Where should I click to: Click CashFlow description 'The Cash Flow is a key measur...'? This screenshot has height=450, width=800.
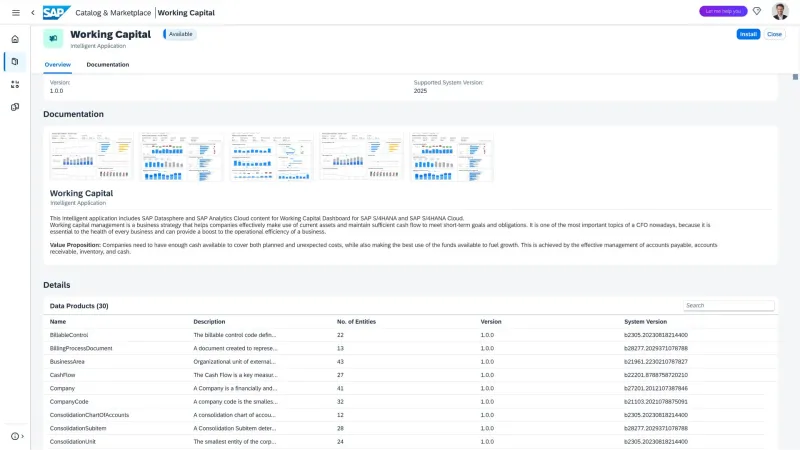tap(235, 375)
